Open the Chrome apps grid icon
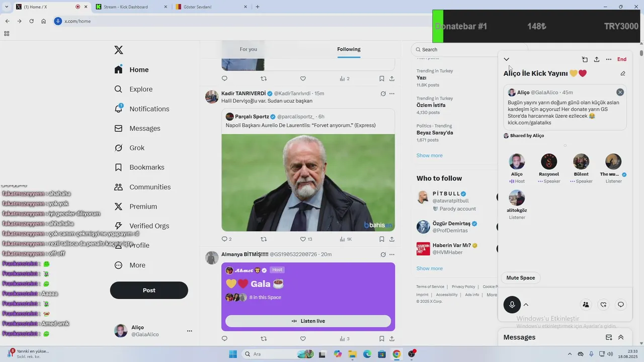644x362 pixels. pos(7,34)
